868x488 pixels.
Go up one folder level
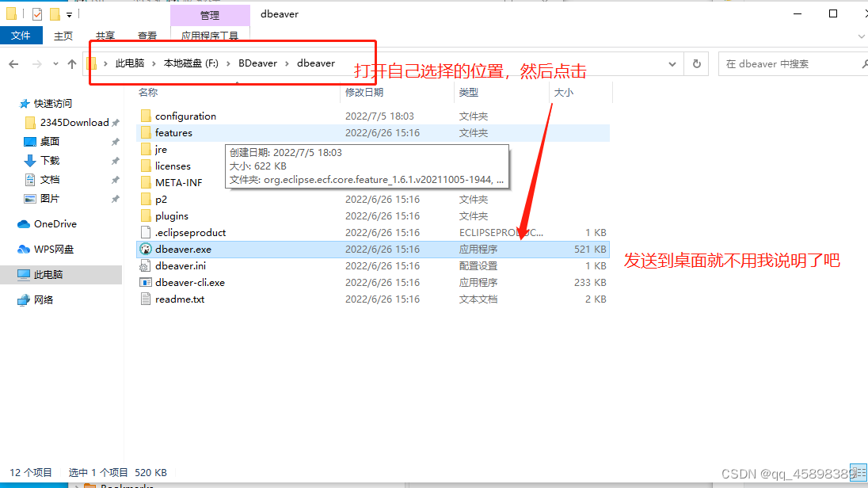(72, 64)
